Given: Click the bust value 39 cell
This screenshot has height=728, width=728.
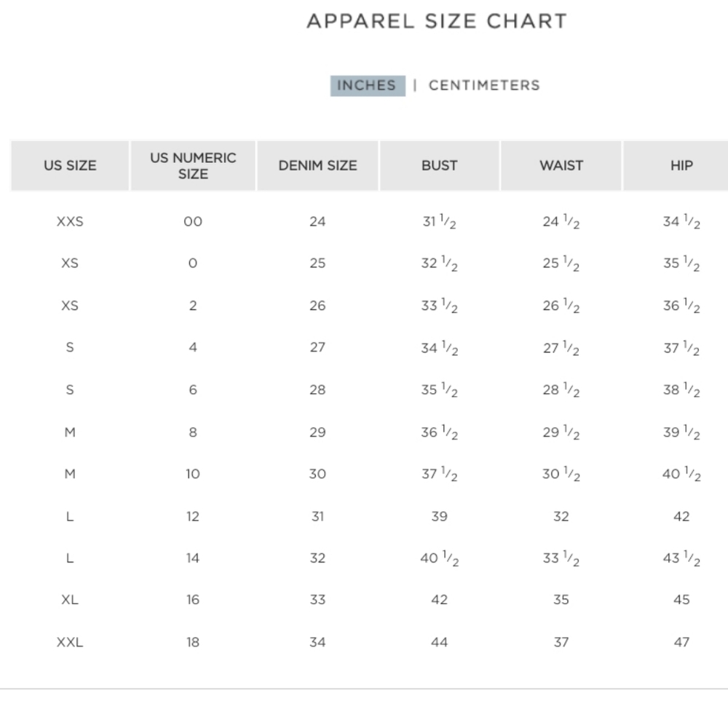Looking at the screenshot, I should (x=439, y=516).
